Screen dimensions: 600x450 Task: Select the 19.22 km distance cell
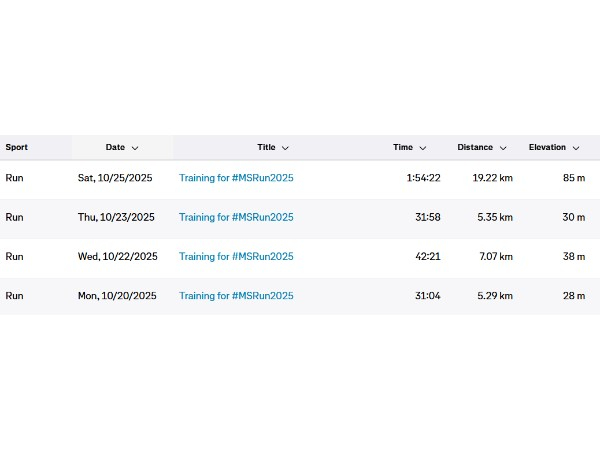coord(493,178)
